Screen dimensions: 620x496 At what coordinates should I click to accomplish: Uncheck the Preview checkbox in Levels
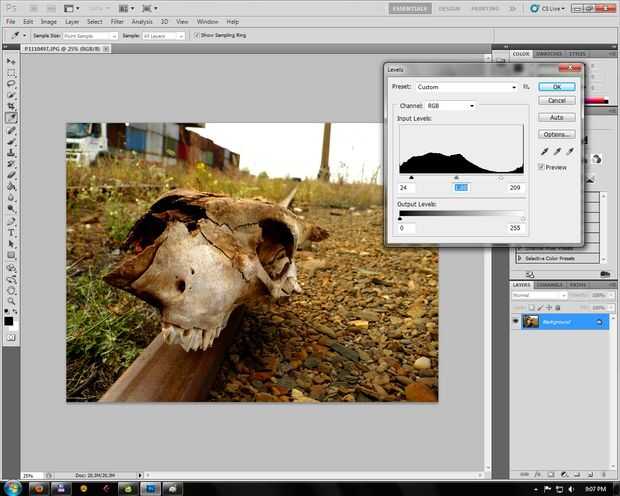[x=542, y=167]
